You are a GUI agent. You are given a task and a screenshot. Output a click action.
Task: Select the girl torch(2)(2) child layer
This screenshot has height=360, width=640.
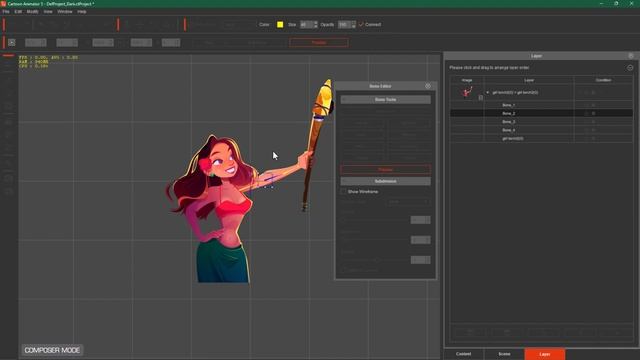click(541, 138)
